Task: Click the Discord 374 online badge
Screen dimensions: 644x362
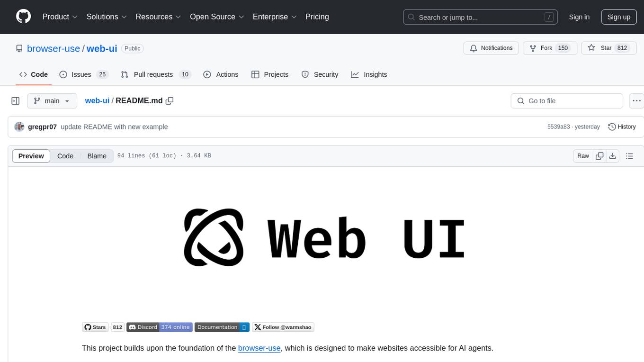Action: (x=160, y=327)
